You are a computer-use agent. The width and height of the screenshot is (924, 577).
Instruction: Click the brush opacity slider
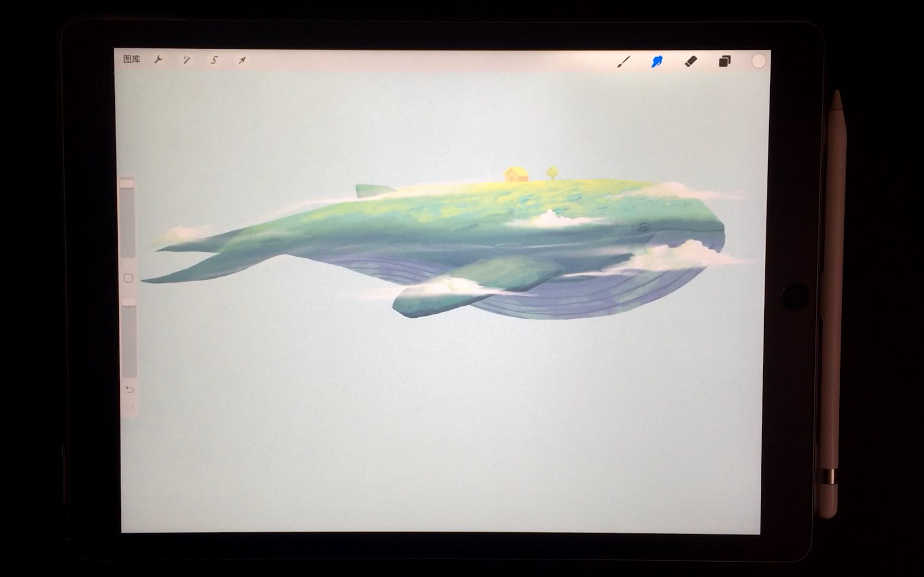(x=129, y=338)
